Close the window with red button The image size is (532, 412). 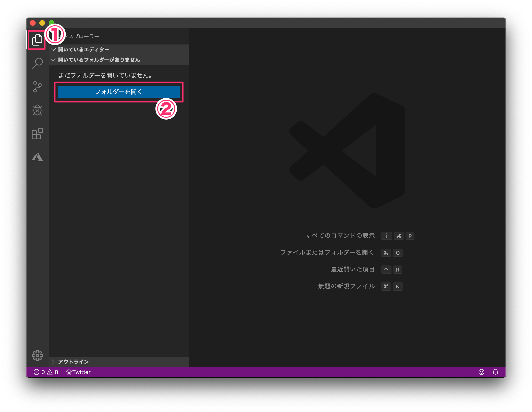point(33,23)
